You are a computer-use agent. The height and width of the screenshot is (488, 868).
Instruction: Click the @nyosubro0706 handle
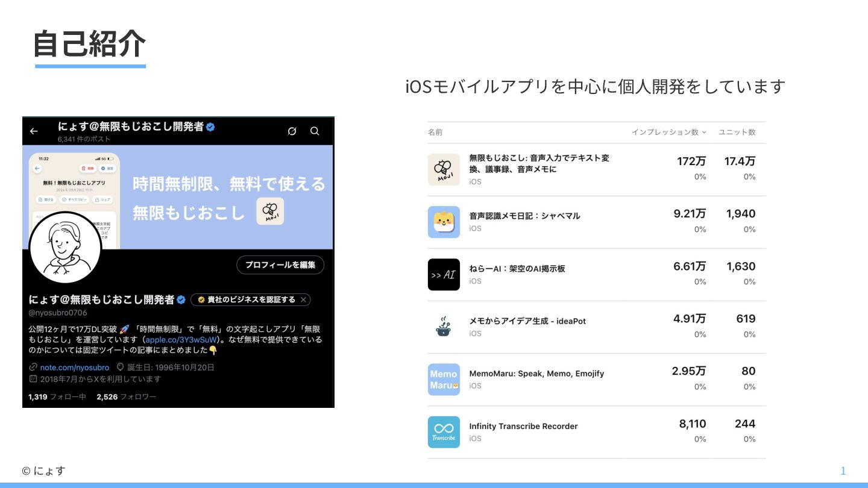(58, 313)
